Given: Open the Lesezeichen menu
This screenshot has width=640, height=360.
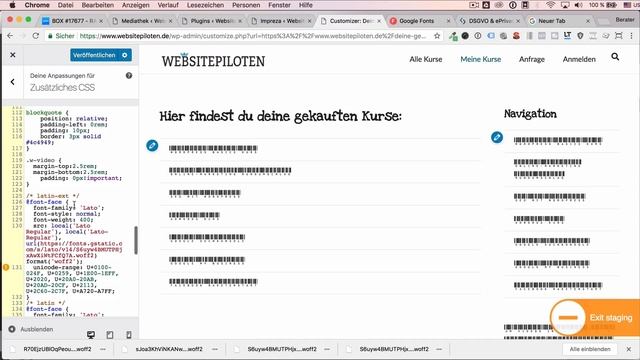Looking at the screenshot, I should [x=205, y=5].
